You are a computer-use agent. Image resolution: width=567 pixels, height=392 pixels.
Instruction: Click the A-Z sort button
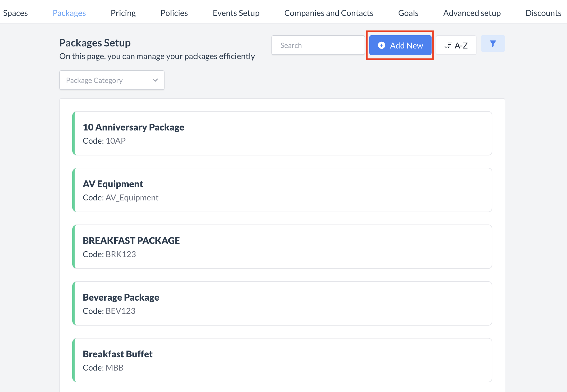pos(456,45)
